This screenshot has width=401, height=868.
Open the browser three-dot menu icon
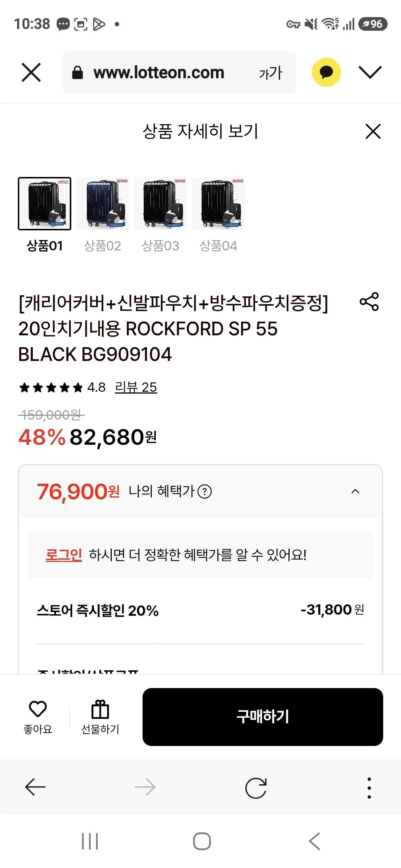pyautogui.click(x=369, y=786)
